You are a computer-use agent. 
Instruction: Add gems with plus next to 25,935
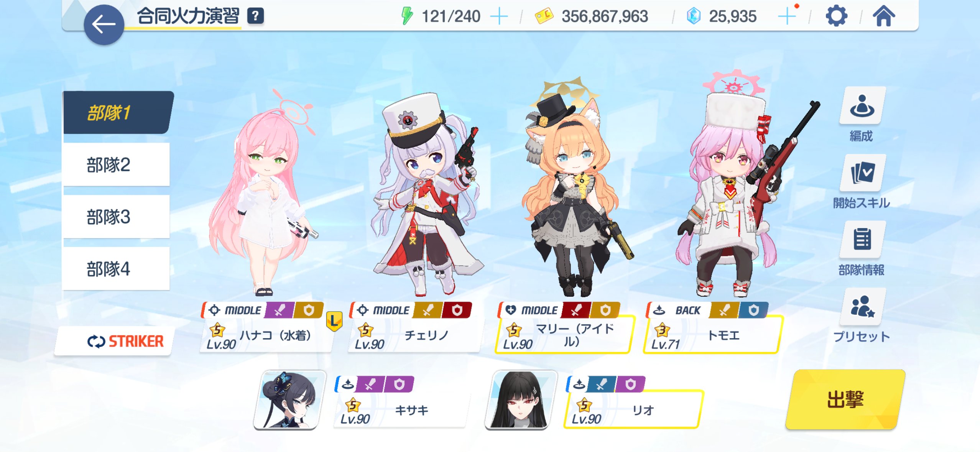[787, 16]
